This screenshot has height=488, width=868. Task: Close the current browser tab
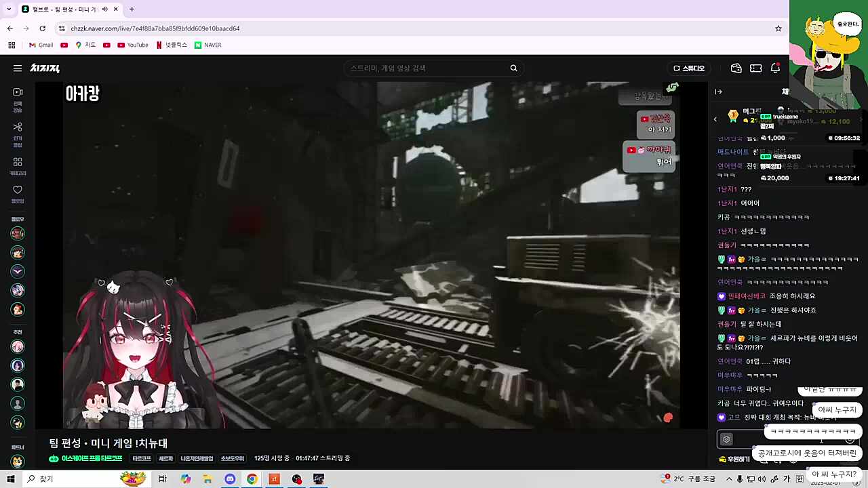[x=116, y=9]
